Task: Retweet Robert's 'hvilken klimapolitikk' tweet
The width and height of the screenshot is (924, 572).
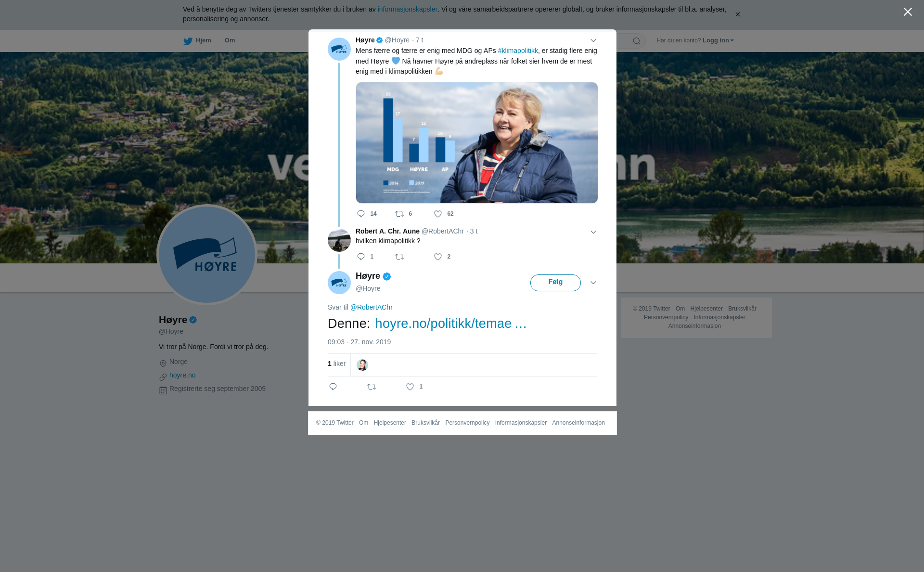Action: tap(399, 257)
